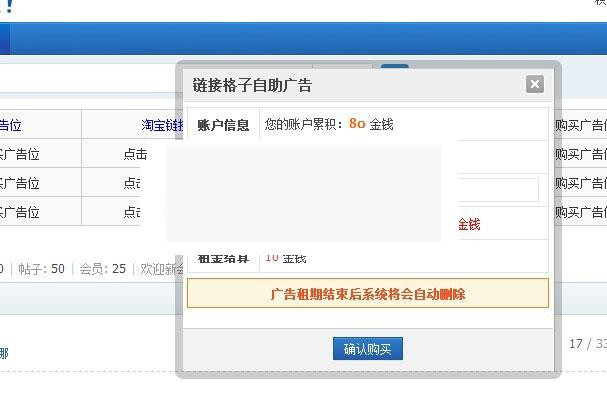Click 点击 in the row below 淘宝链接
Image resolution: width=607 pixels, height=394 pixels.
point(135,154)
